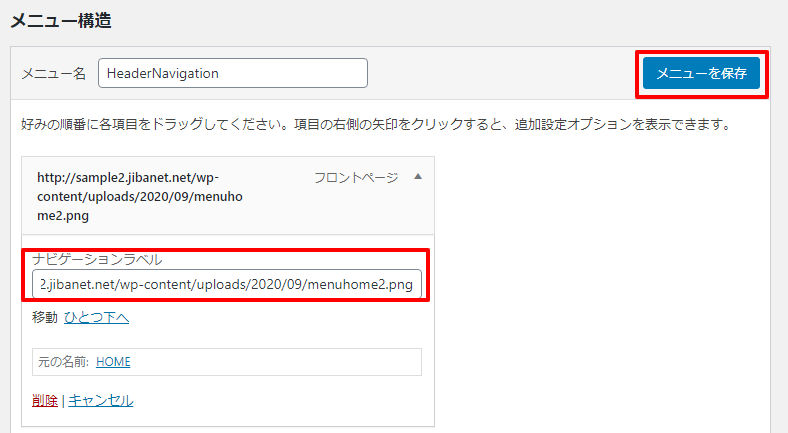Select the menuhome2.png menu item title
The width and height of the screenshot is (788, 433).
click(x=140, y=196)
